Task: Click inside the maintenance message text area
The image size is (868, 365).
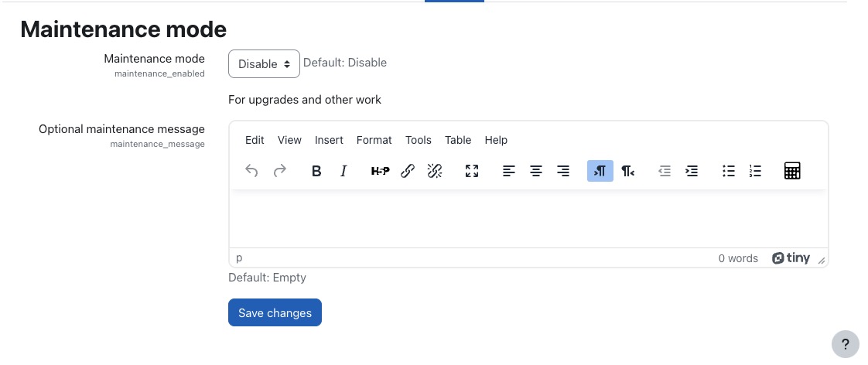Action: pos(528,219)
